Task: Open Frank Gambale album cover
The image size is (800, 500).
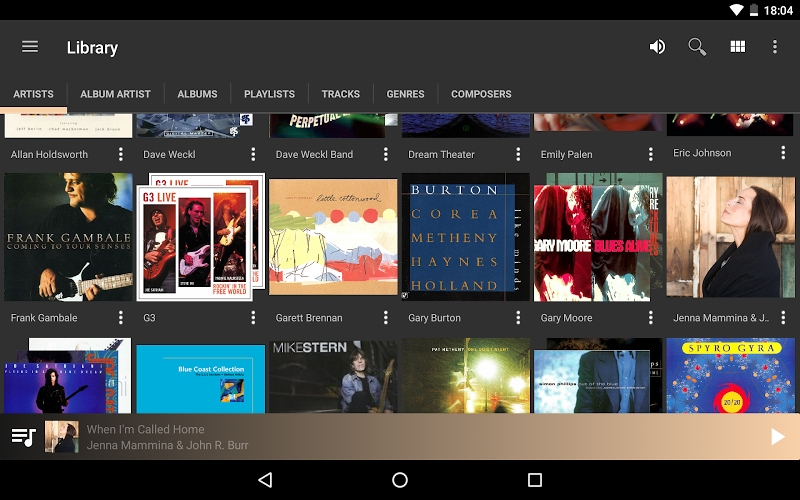Action: pyautogui.click(x=68, y=237)
